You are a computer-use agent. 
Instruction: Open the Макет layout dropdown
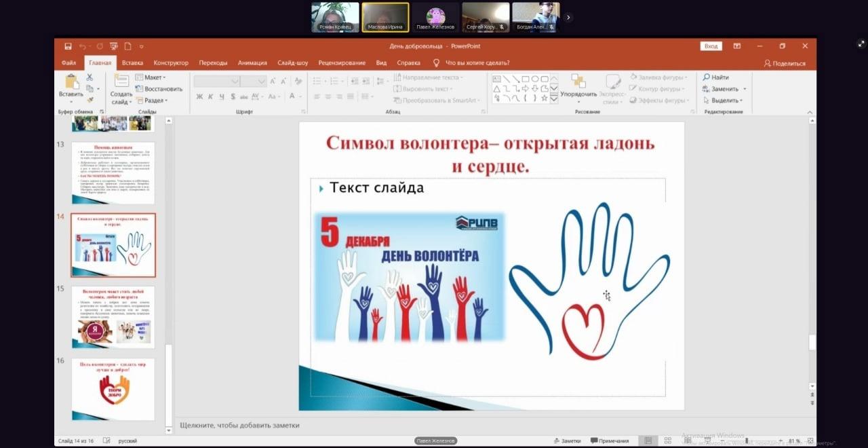[x=151, y=77]
